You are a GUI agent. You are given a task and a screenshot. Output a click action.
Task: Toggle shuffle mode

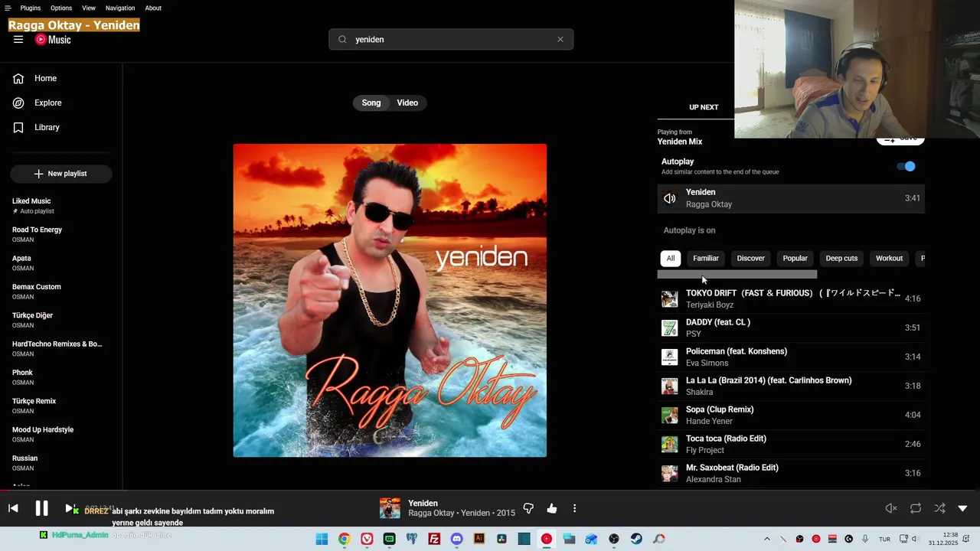(939, 508)
